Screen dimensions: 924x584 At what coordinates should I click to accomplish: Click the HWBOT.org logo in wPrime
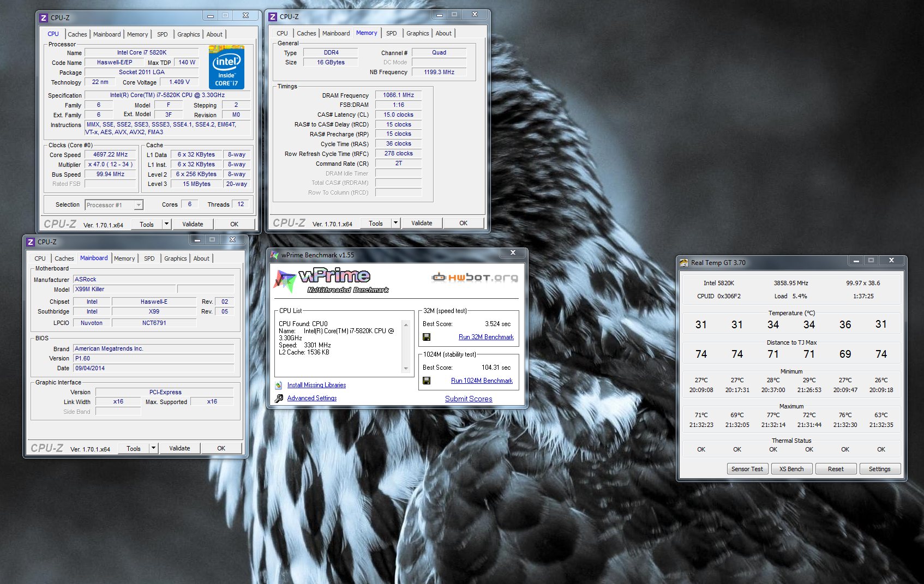point(475,278)
